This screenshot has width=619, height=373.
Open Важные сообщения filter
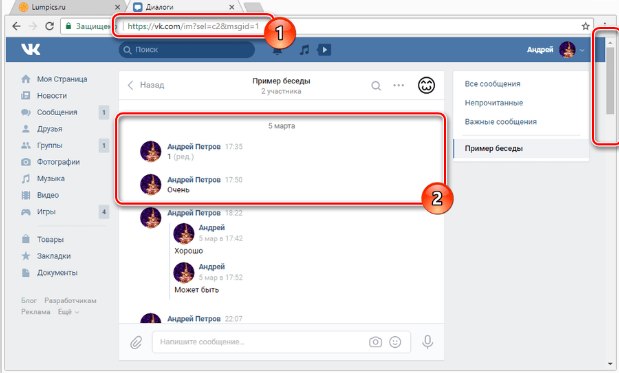point(501,122)
